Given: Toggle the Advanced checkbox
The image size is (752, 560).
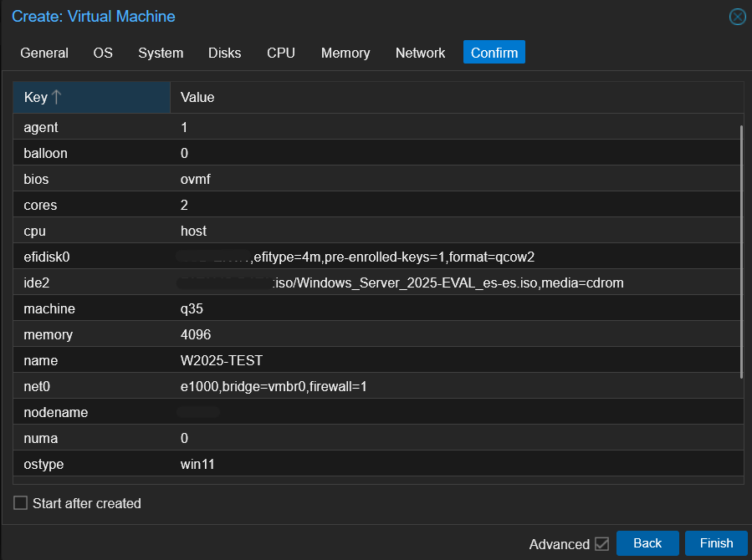Looking at the screenshot, I should tap(601, 544).
